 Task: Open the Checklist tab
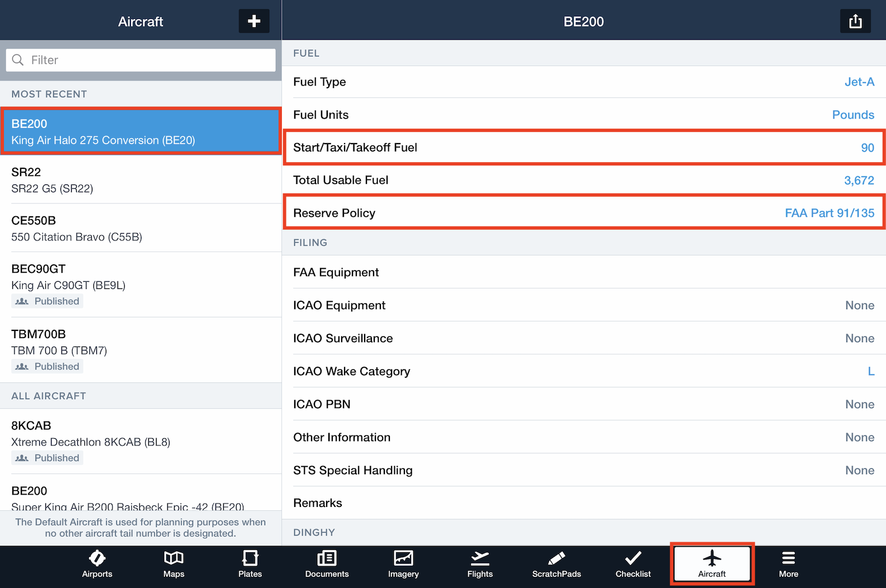633,565
